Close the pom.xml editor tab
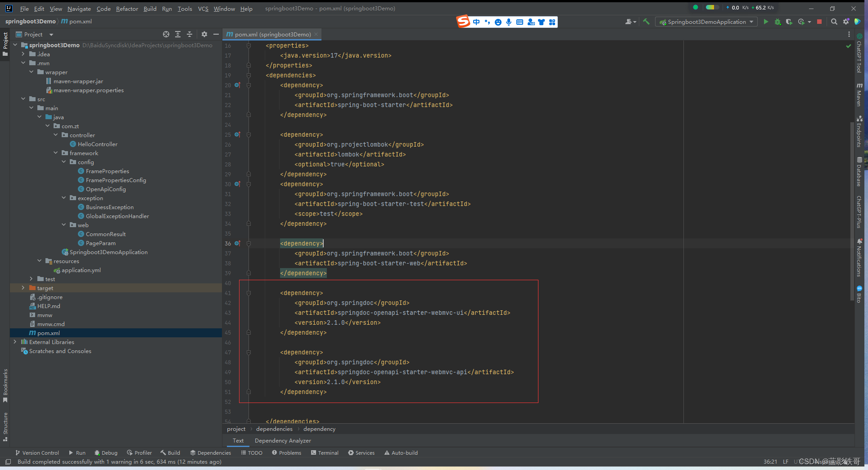The image size is (868, 470). point(316,34)
